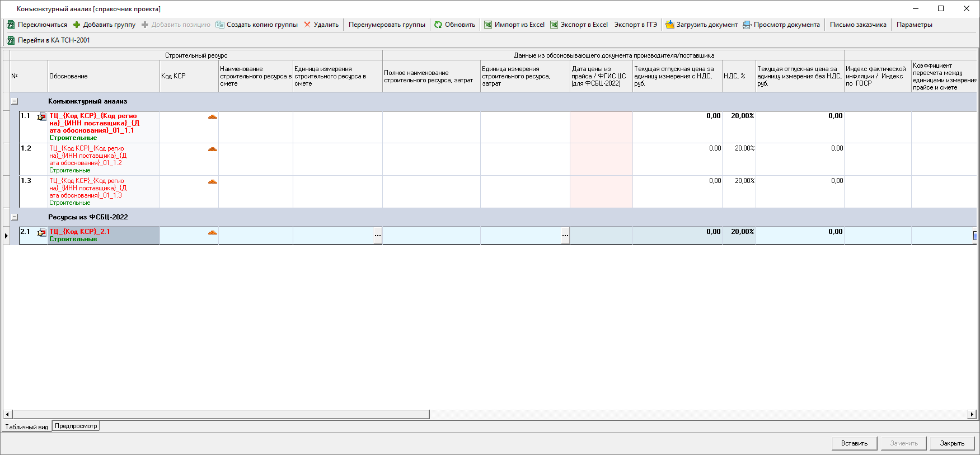
Task: Add a new group with Добавить группу
Action: [104, 25]
